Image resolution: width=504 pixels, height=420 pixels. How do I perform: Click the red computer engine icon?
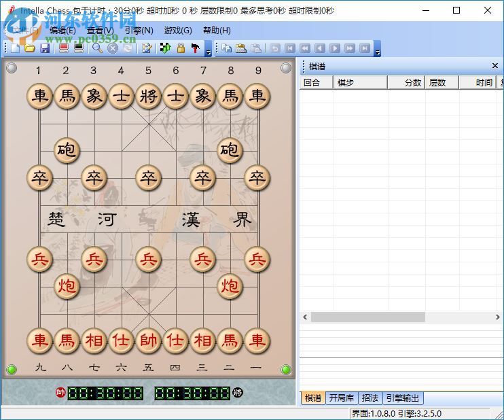click(64, 48)
